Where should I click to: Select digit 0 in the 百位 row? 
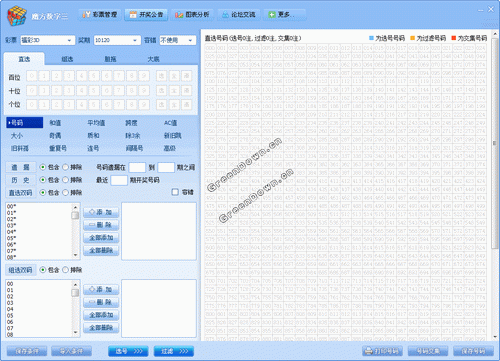pos(32,76)
